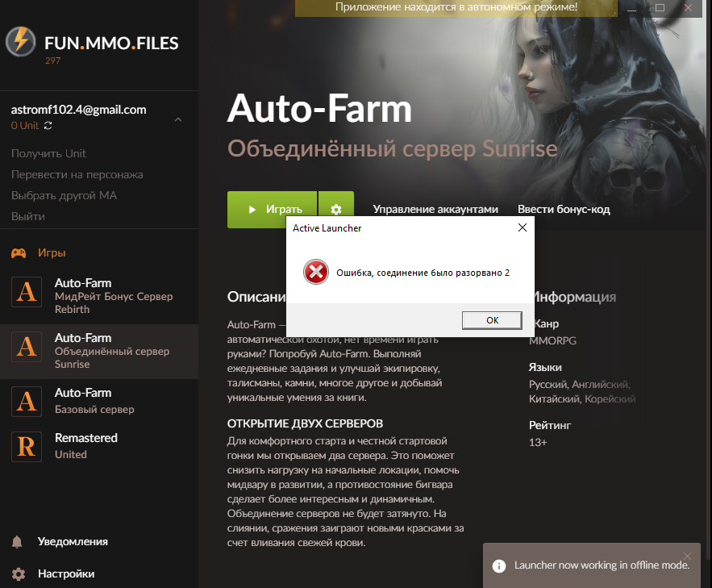
Task: Click the Игры gamepad icon
Action: click(19, 253)
